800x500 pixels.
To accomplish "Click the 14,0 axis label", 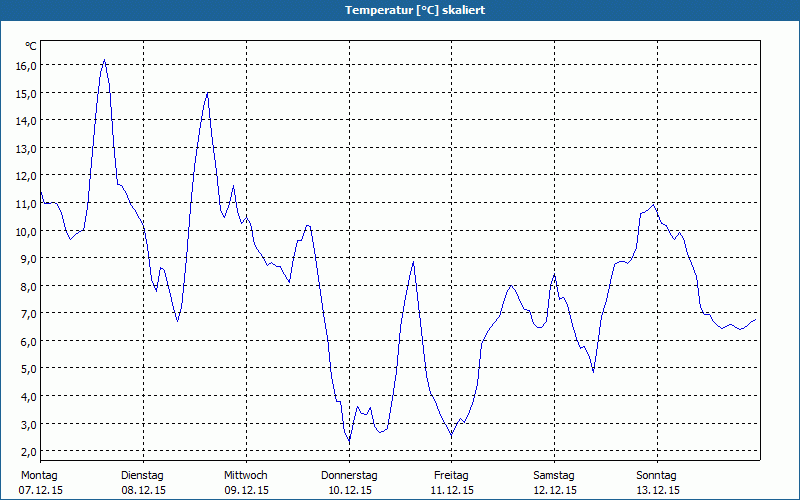I will (26, 121).
